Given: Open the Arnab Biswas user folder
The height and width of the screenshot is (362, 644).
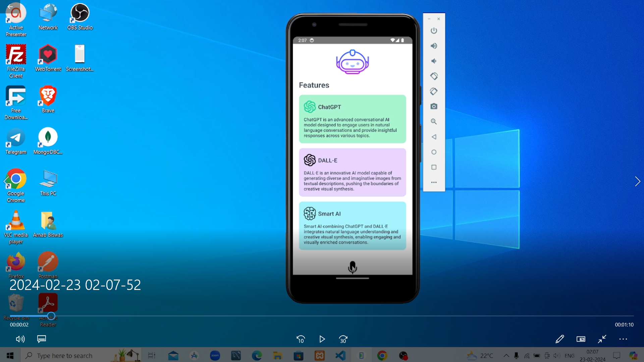Looking at the screenshot, I should (x=48, y=224).
